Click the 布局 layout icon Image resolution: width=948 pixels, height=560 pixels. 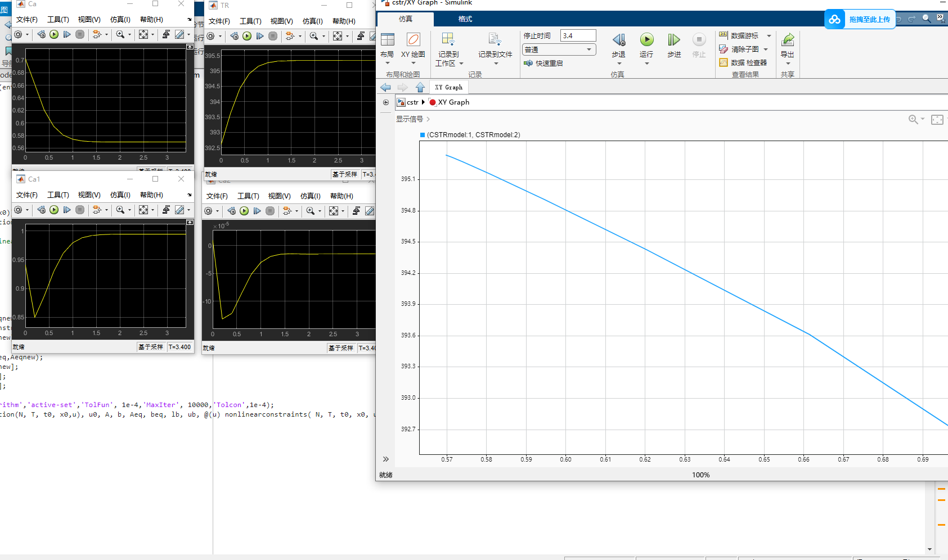(387, 40)
